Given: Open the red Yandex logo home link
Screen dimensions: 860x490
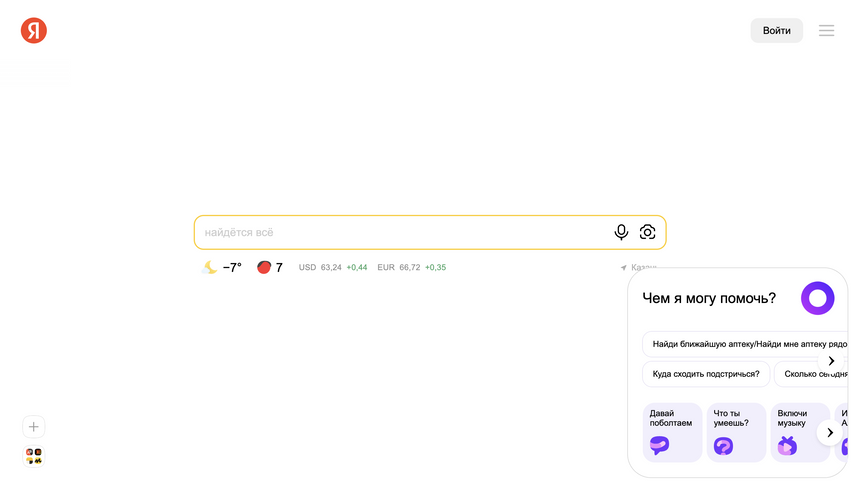Looking at the screenshot, I should pyautogui.click(x=33, y=30).
